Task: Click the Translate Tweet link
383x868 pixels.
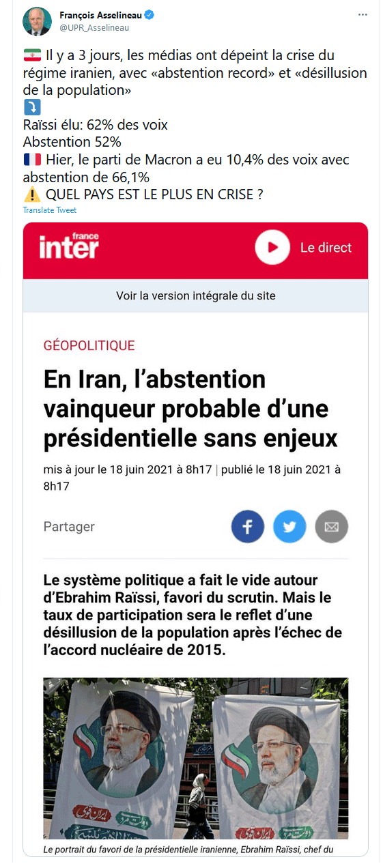Action: pos(50,210)
